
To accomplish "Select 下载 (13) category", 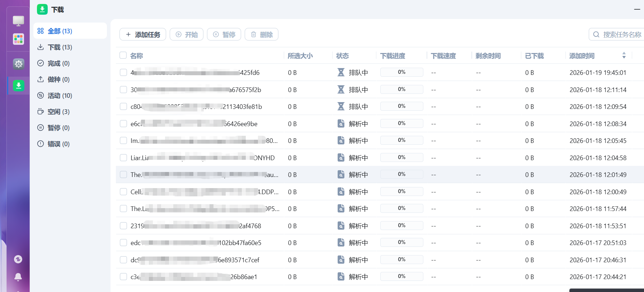I will (x=70, y=47).
